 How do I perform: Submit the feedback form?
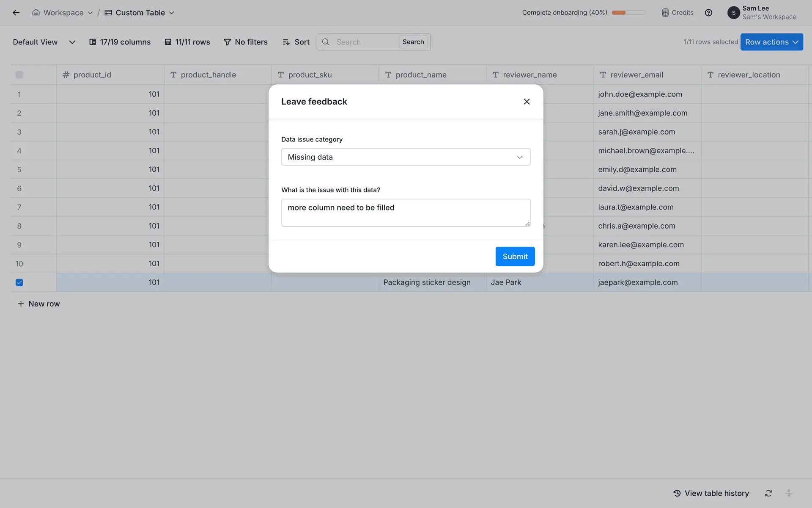[x=515, y=257]
